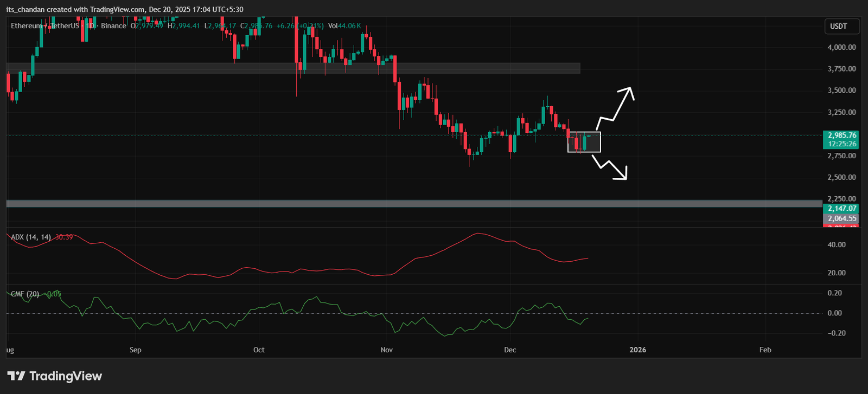
Task: Click the green 2,147.07 price tag
Action: pos(841,208)
